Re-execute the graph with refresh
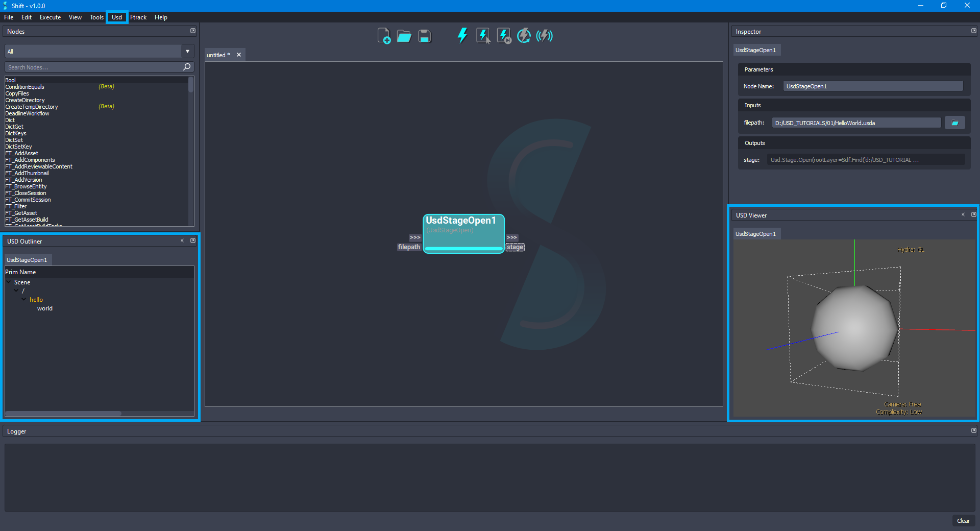Screen dimensions: 980x531 click(x=524, y=35)
